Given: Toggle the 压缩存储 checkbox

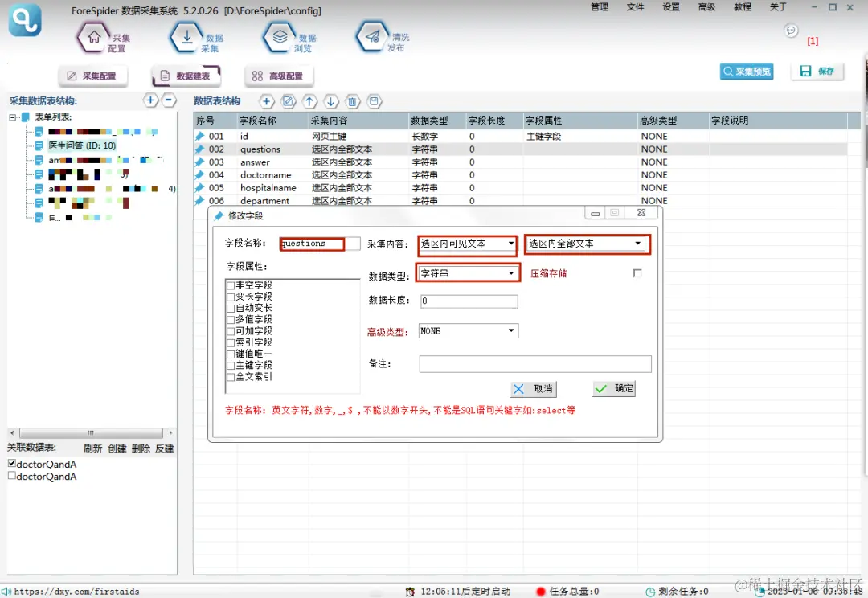Looking at the screenshot, I should pos(637,273).
